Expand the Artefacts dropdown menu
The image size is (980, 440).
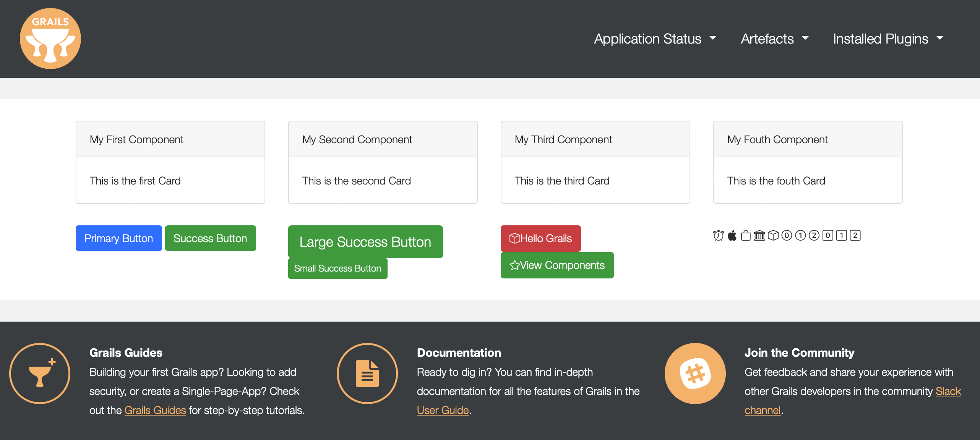(775, 39)
